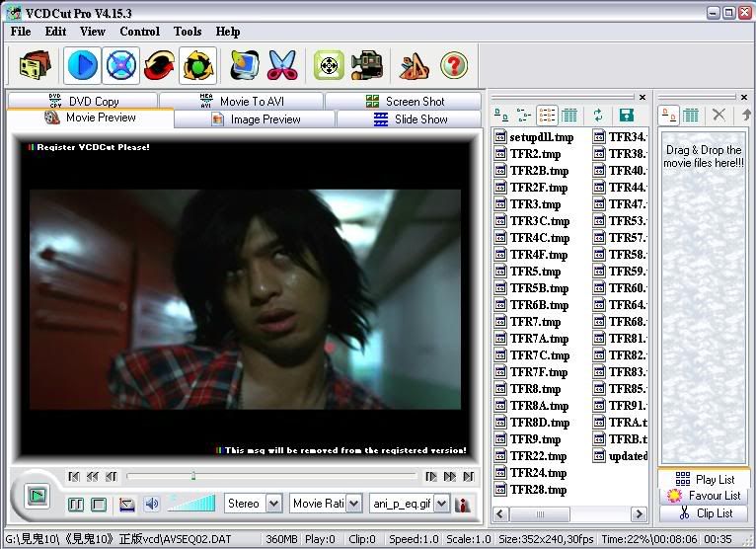
Task: Click the red circular arrow toolbar icon
Action: (x=159, y=65)
